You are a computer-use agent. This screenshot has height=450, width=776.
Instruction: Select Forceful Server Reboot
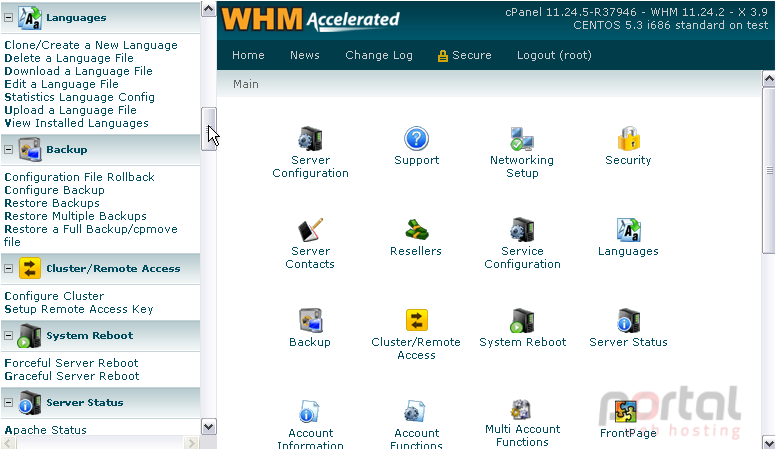pyautogui.click(x=72, y=363)
